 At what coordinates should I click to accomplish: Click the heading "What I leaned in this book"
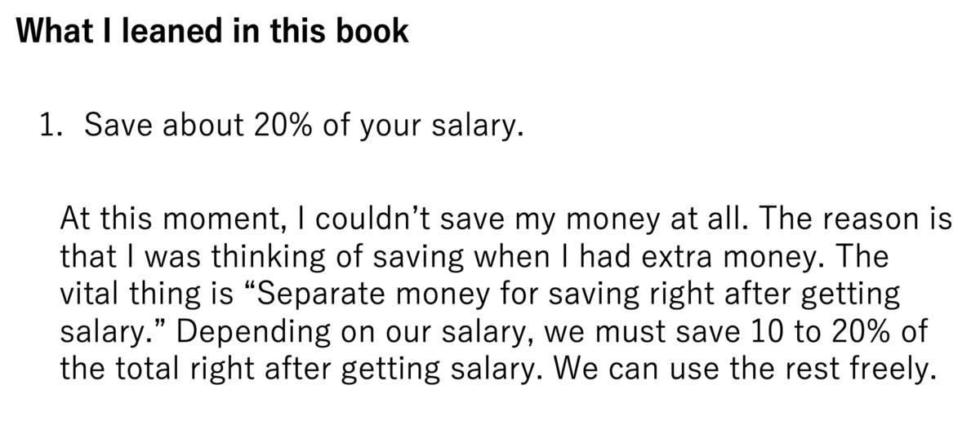pos(212,31)
